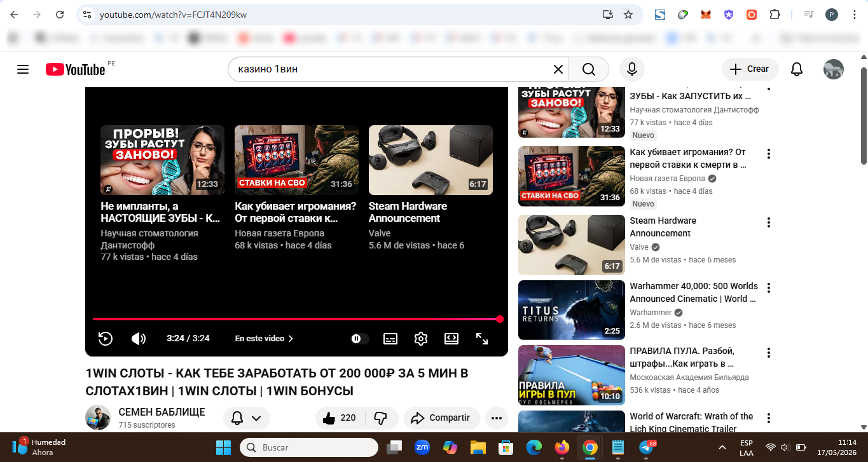Open the СЕМЕН БАБЛИЩЕ channel name link

pyautogui.click(x=162, y=412)
